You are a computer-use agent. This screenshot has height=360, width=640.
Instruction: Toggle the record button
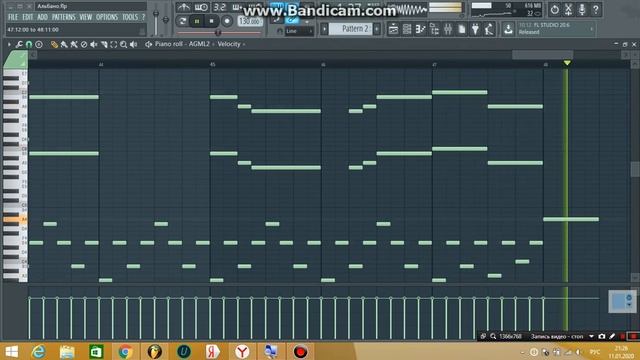[227, 21]
